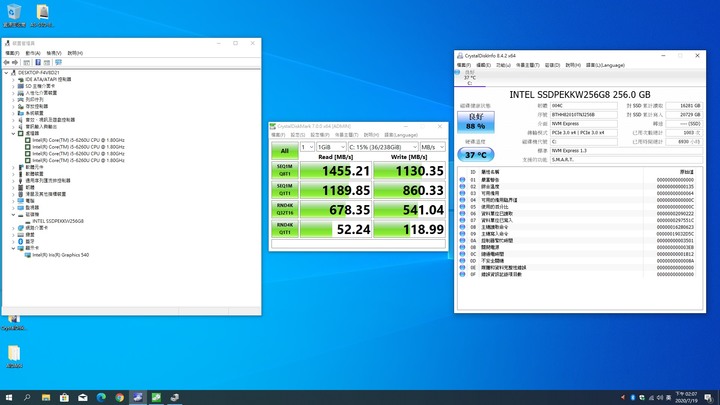This screenshot has width=720, height=405.
Task: Collapse the DESKTOP-F4V8D21 root node
Action: click(6, 73)
